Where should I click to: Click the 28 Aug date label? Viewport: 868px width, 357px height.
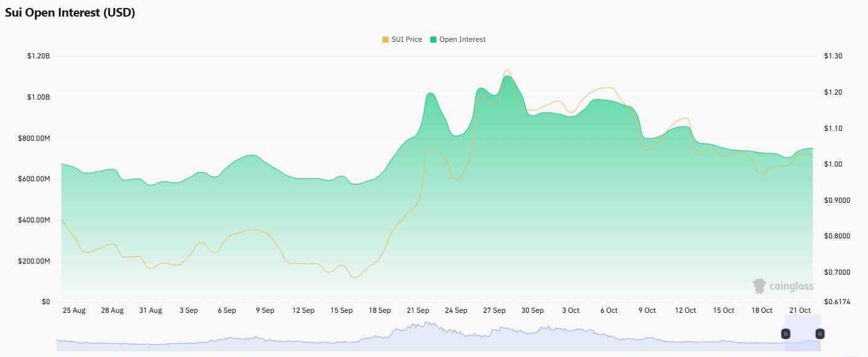[x=112, y=310]
